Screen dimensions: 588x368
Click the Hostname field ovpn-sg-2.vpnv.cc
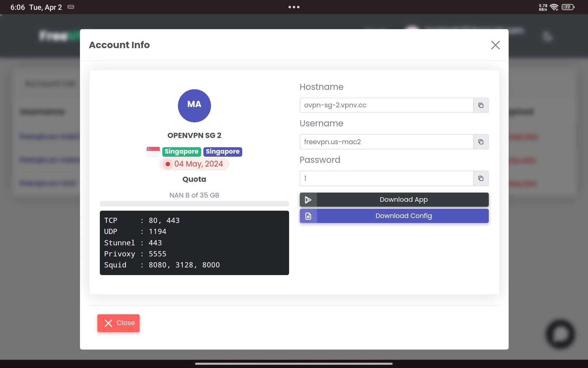(x=386, y=105)
